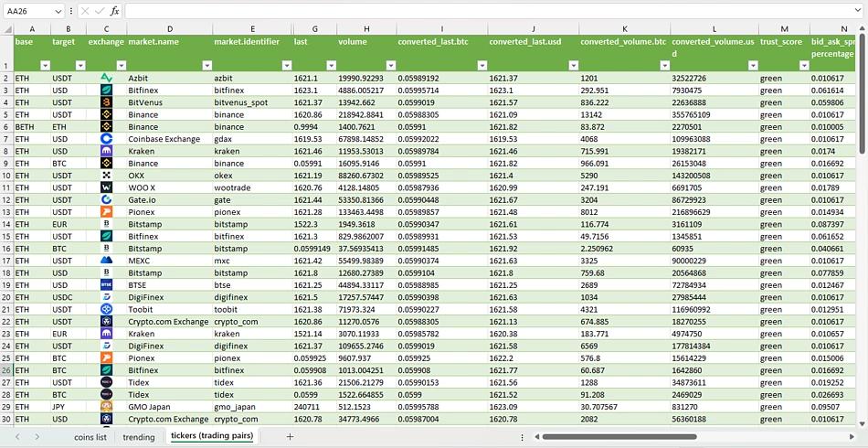868x448 pixels.
Task: Click the Bitfinex logo in row 3
Action: coord(106,91)
